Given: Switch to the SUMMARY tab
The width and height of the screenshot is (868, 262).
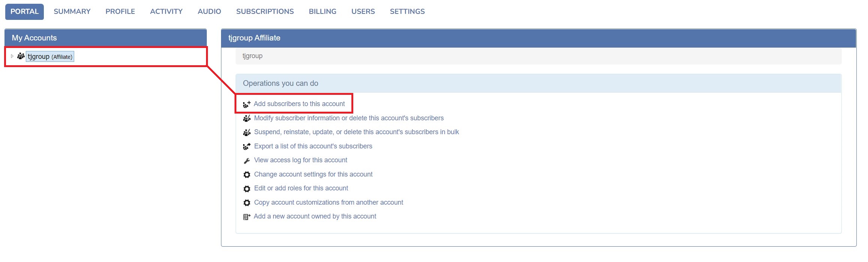Looking at the screenshot, I should [x=72, y=12].
